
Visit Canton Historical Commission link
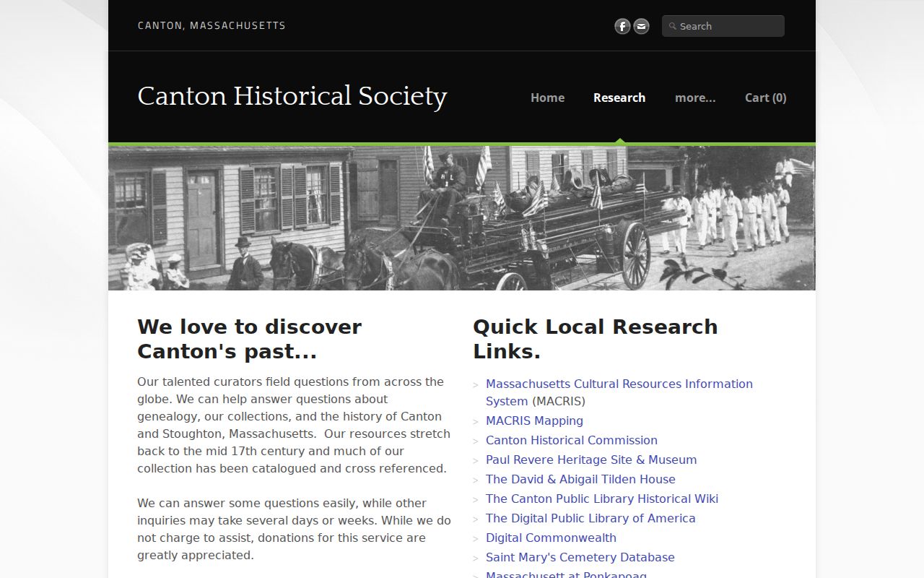[x=572, y=440]
